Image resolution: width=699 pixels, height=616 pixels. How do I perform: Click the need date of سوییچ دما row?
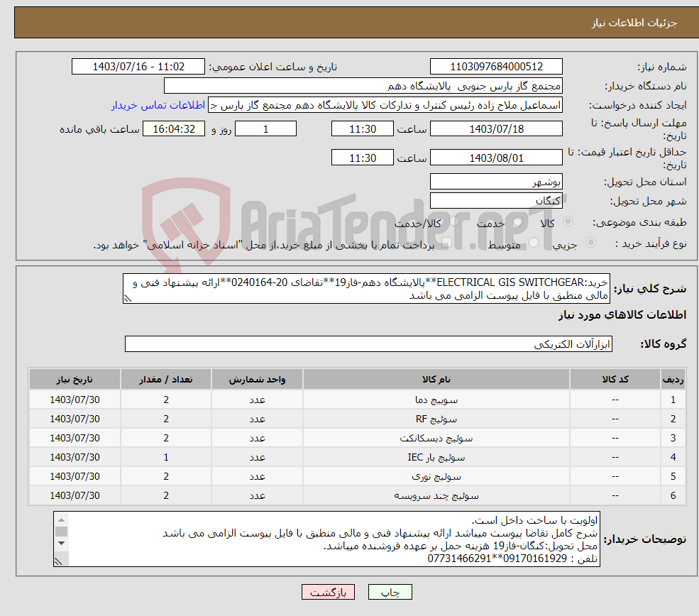click(75, 400)
